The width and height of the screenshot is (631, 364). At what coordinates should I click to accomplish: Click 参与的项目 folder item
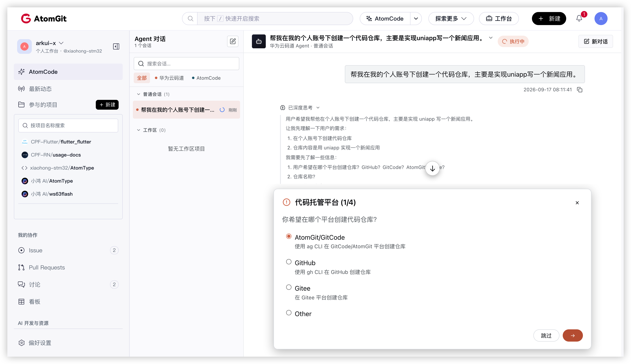coord(38,105)
